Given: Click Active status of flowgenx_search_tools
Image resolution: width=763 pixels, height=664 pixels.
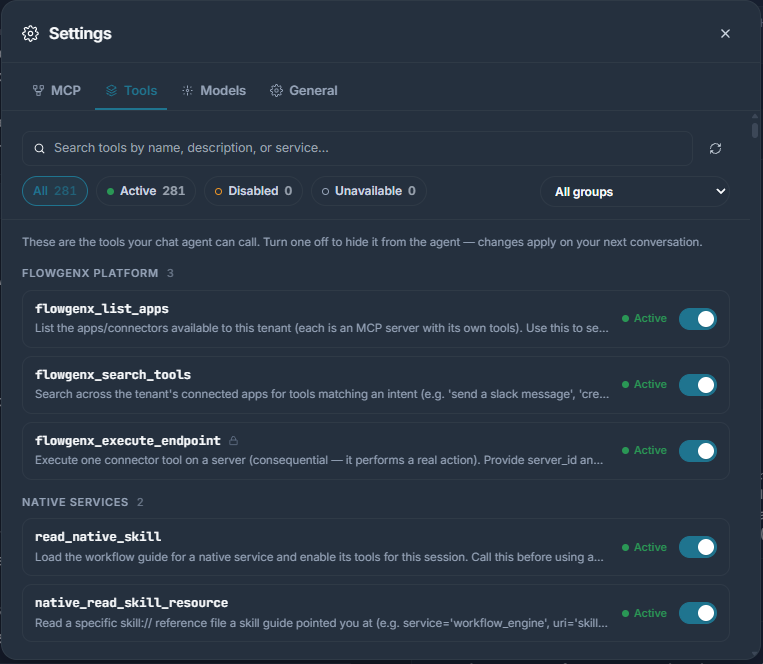Looking at the screenshot, I should [x=644, y=384].
